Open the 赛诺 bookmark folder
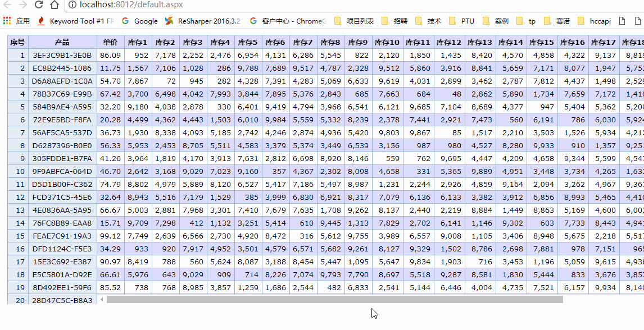Image resolution: width=644 pixels, height=330 pixels. tap(557, 21)
